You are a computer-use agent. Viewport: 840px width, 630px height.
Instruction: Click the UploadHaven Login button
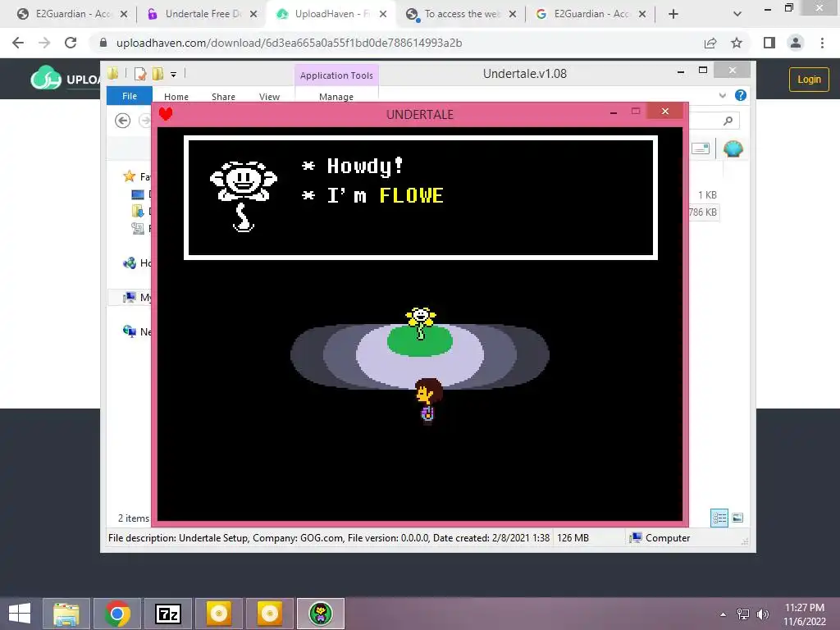(x=809, y=80)
